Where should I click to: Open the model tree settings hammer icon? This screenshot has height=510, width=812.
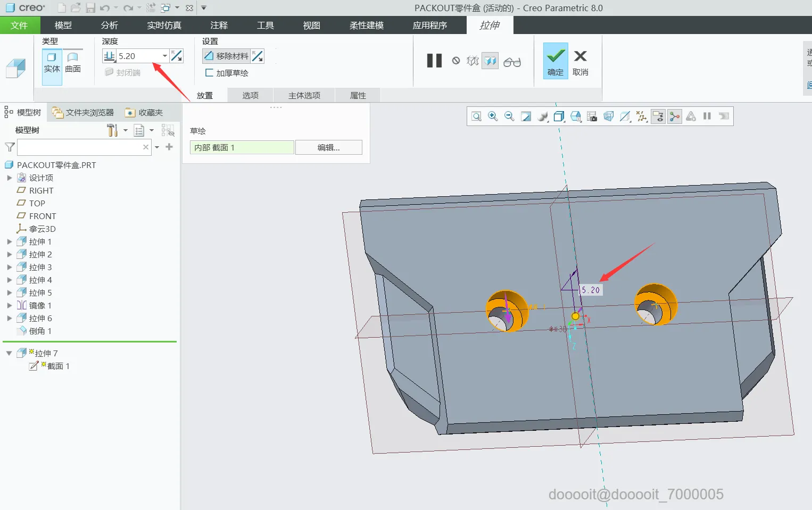pos(112,130)
